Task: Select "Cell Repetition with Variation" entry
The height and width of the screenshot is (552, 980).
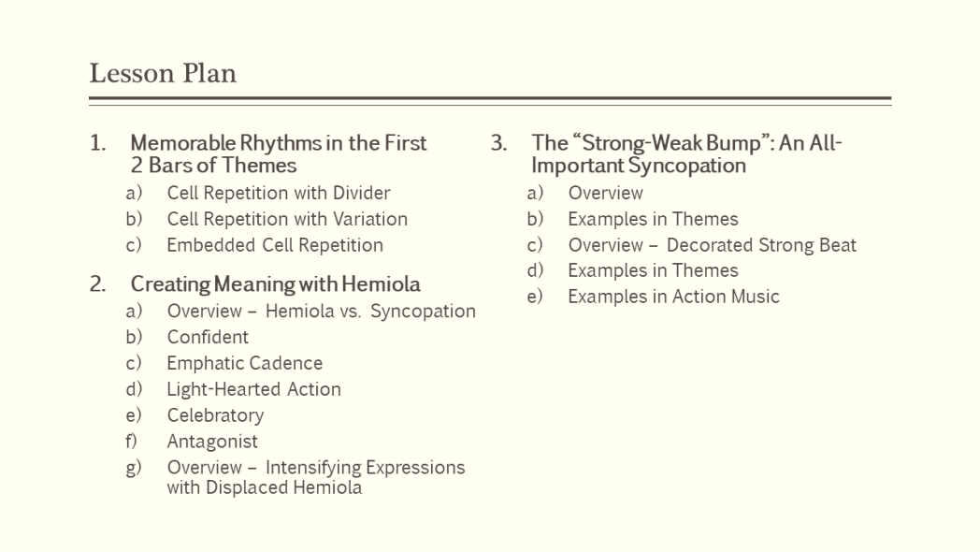Action: [286, 220]
